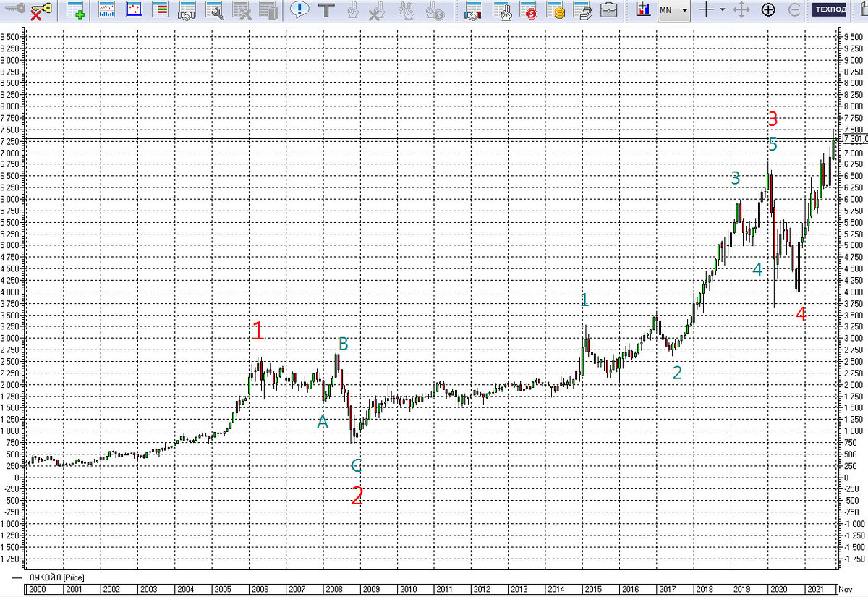Open the stop orders table with red S icon
This screenshot has width=868, height=597.
click(x=528, y=10)
